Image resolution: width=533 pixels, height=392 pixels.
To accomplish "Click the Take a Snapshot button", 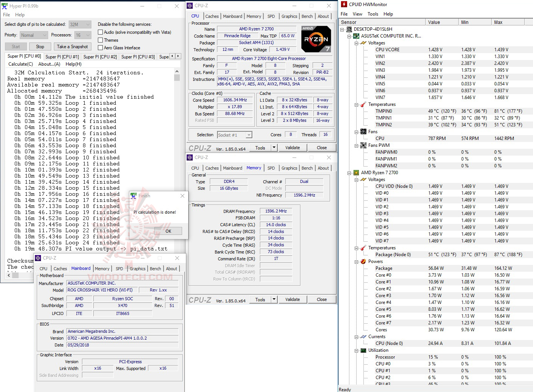I will pos(72,46).
